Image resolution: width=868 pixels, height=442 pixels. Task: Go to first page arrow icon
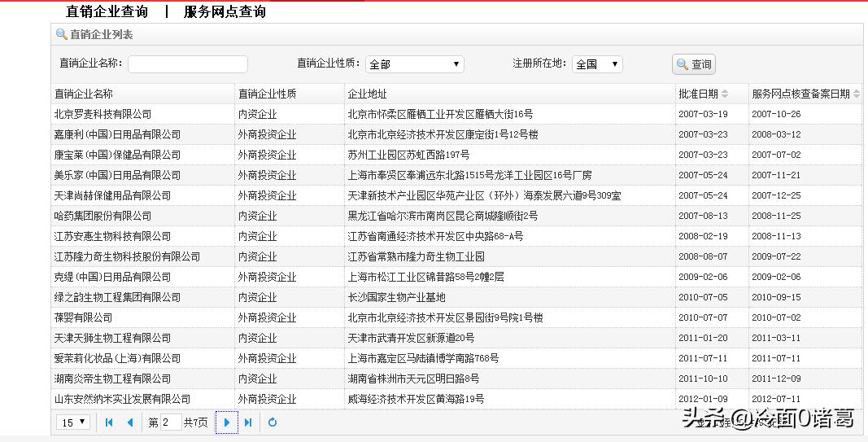pyautogui.click(x=109, y=422)
